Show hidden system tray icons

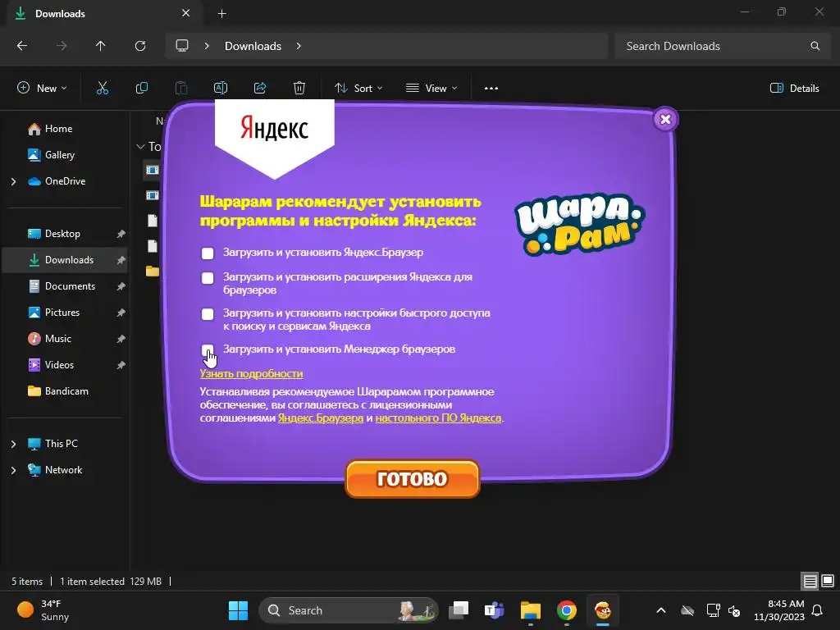[x=661, y=610]
